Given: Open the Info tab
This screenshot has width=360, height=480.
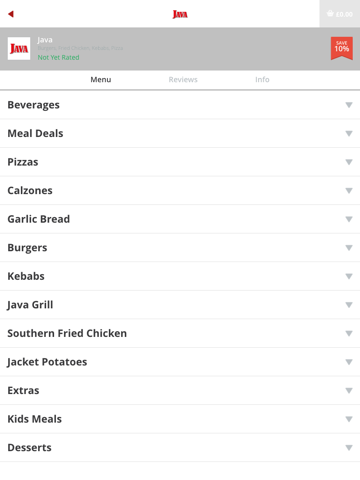Looking at the screenshot, I should tap(262, 80).
